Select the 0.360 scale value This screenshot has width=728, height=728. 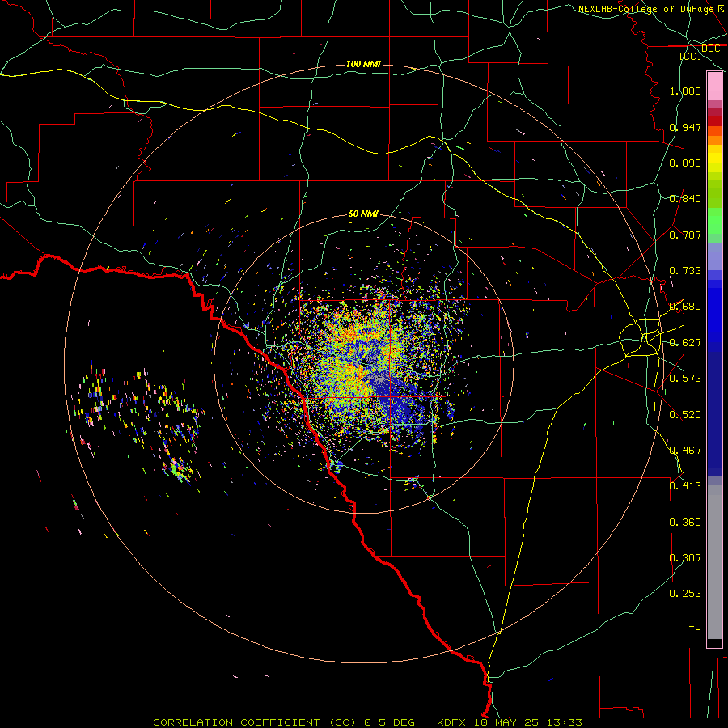(685, 523)
